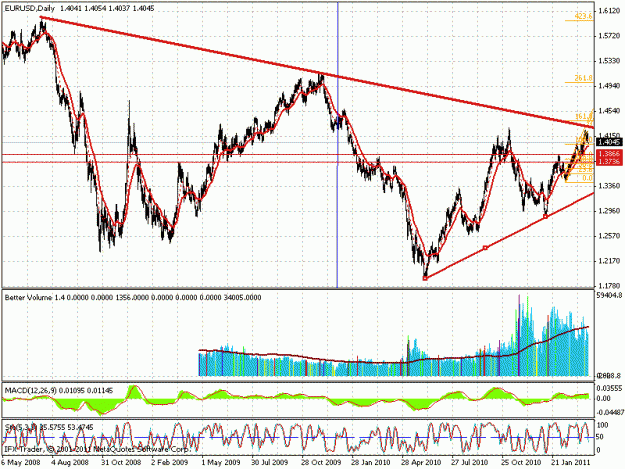Click the -0.04487 MACD scale value
The image size is (625, 469).
point(609,413)
